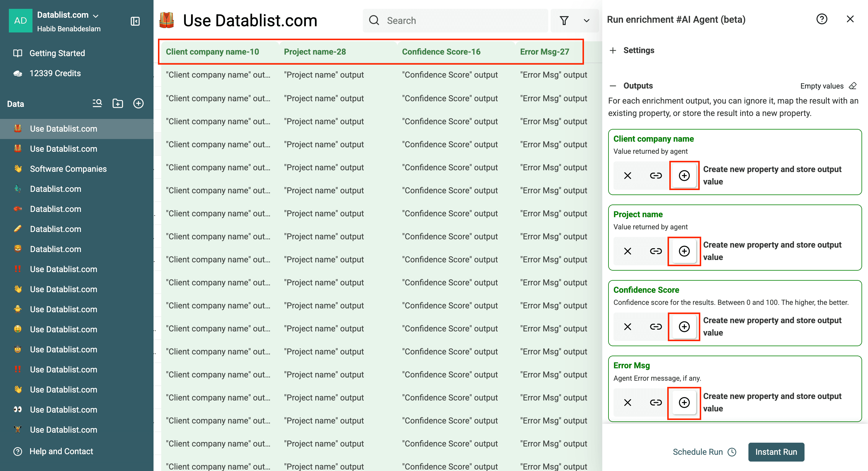Open the Datablist.com workspace dropdown
Image resolution: width=868 pixels, height=471 pixels.
tap(96, 16)
